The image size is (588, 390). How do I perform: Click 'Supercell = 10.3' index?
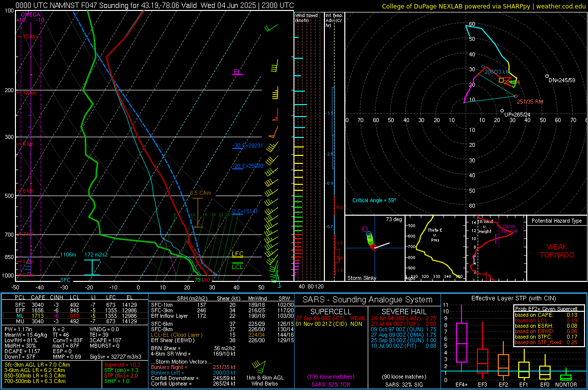click(122, 365)
